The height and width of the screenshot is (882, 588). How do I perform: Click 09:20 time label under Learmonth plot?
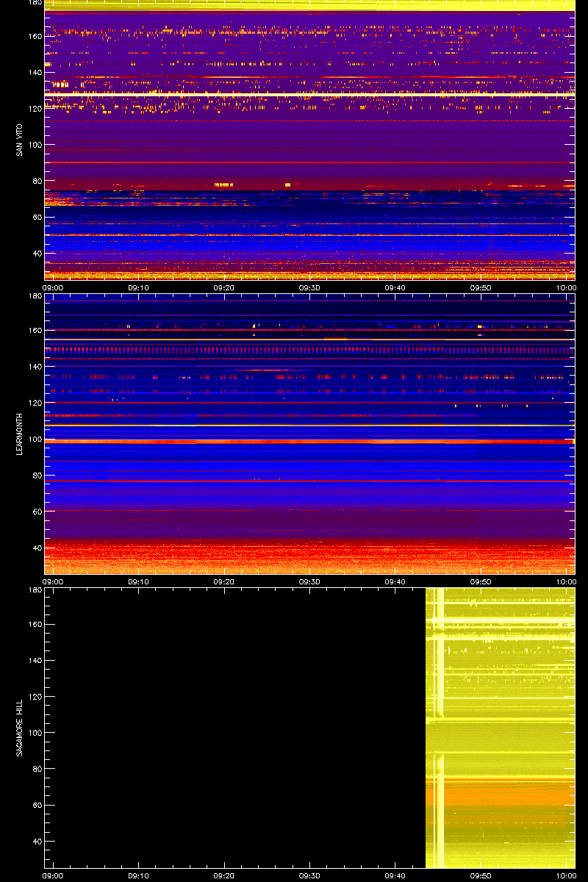(224, 582)
